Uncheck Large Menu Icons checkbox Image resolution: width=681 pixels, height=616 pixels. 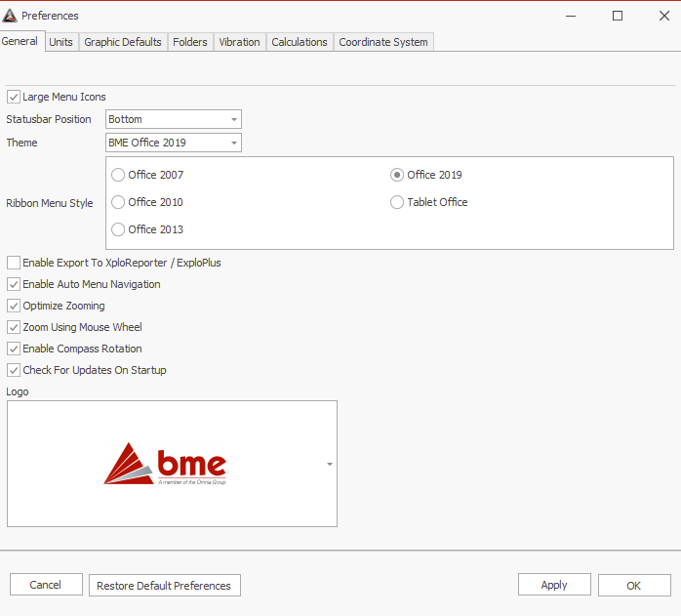14,97
